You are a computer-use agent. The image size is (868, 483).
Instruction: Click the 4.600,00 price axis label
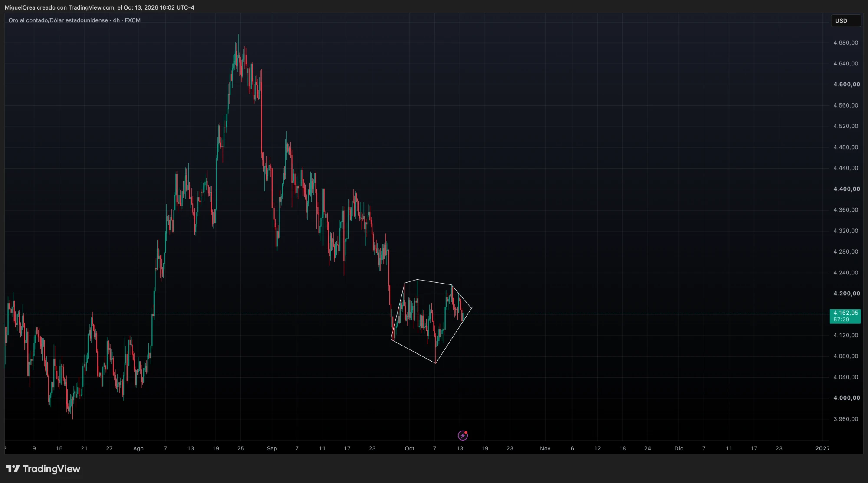[x=846, y=85]
